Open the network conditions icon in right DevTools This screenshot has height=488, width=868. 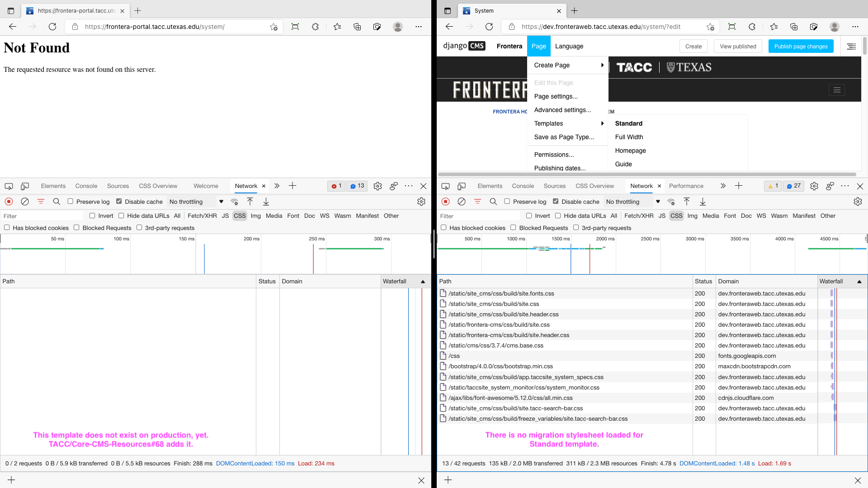click(671, 202)
